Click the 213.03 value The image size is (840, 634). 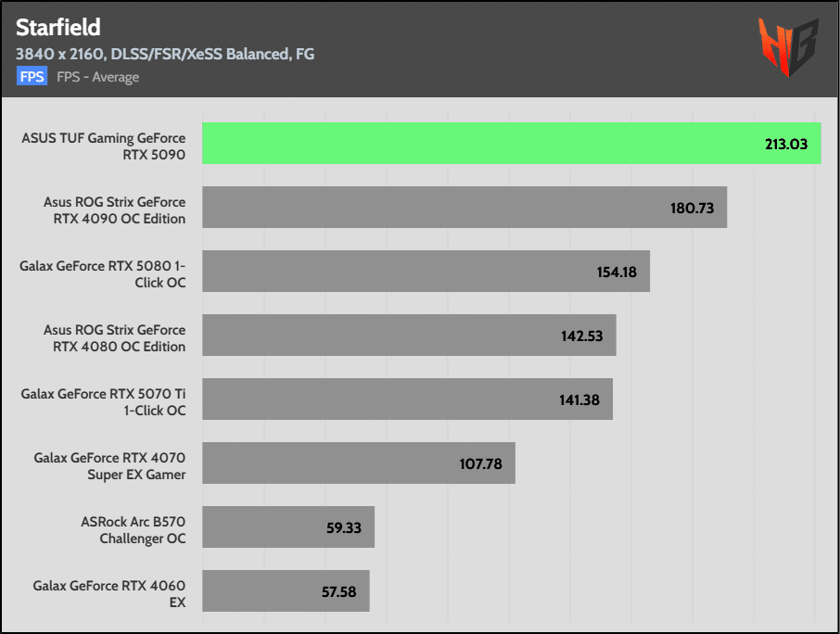[x=786, y=144]
